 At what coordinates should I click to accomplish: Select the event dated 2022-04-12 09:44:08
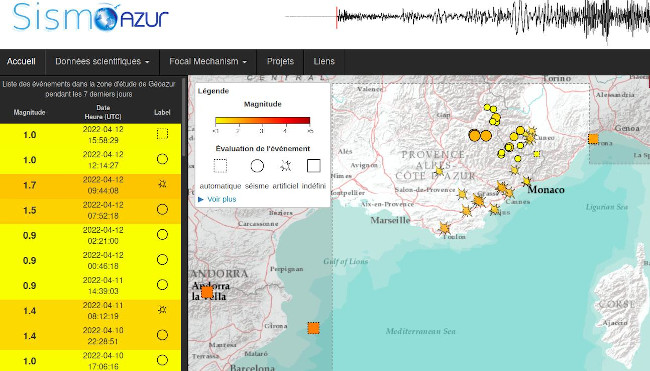90,185
